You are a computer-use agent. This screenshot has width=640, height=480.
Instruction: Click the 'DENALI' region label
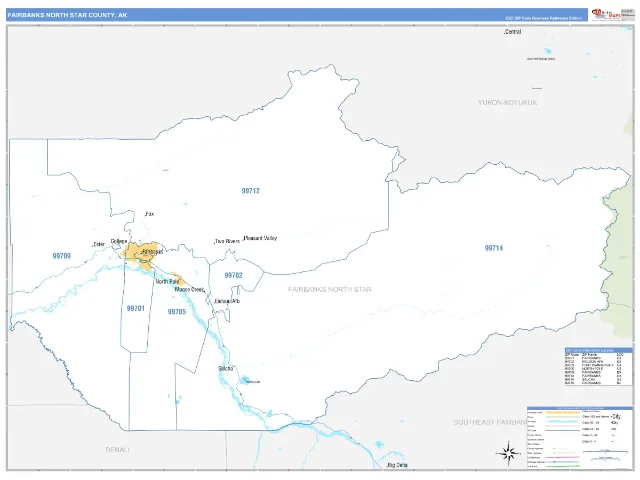[118, 449]
